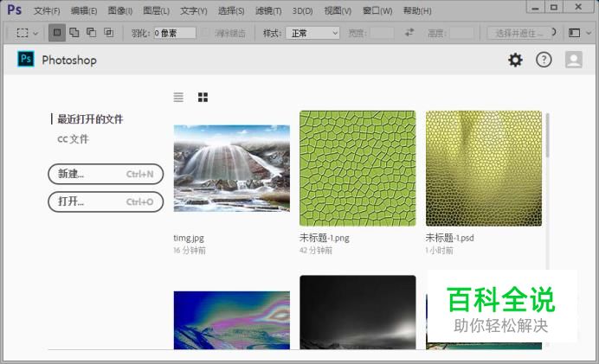Select the Intersect with Selection icon
Viewport: 599px width, 364px height.
pyautogui.click(x=108, y=33)
